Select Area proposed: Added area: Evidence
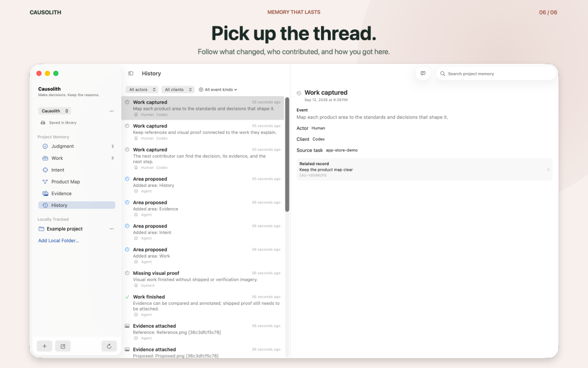588x368 pixels. [x=203, y=208]
